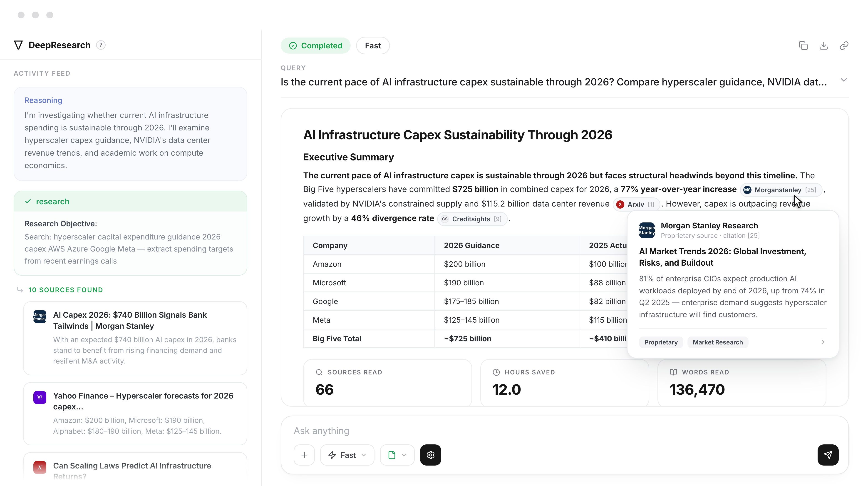Click the Hours Saved 12.0 stat card
Image resolution: width=868 pixels, height=486 pixels.
point(564,383)
